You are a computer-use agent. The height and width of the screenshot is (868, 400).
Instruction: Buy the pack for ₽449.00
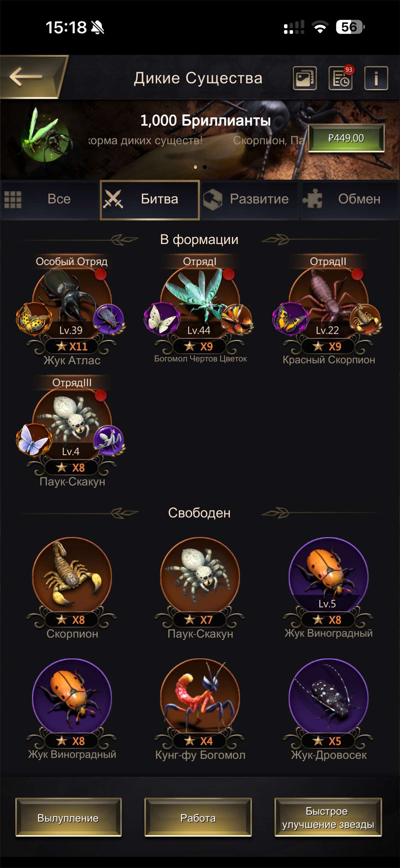pos(346,138)
